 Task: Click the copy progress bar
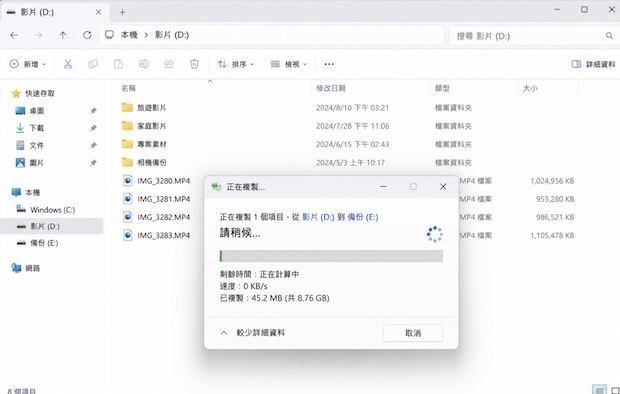[331, 256]
